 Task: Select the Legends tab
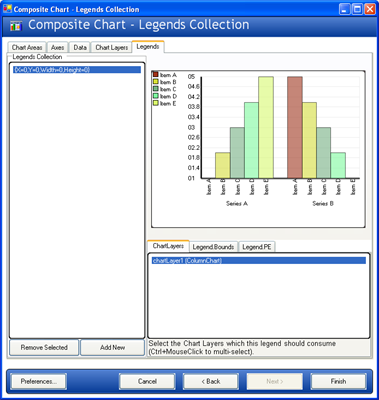coord(148,46)
